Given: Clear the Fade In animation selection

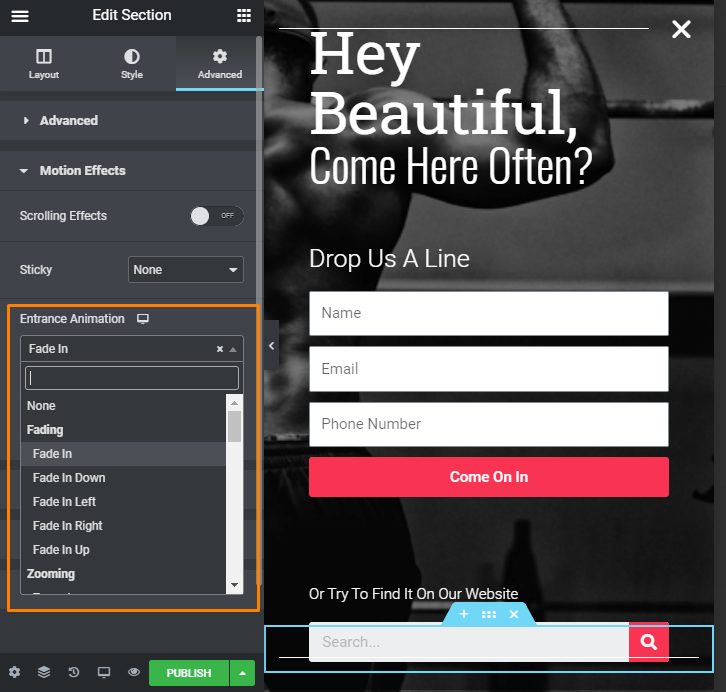Looking at the screenshot, I should tap(220, 349).
